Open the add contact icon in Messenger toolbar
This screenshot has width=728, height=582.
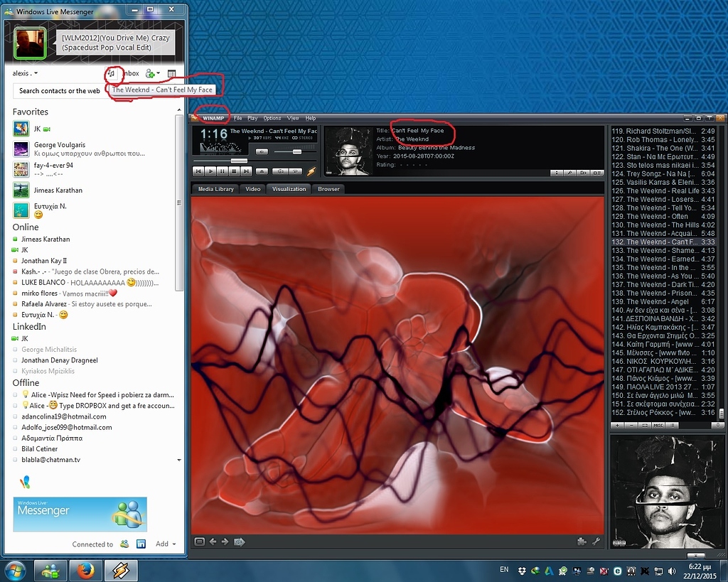(x=150, y=72)
